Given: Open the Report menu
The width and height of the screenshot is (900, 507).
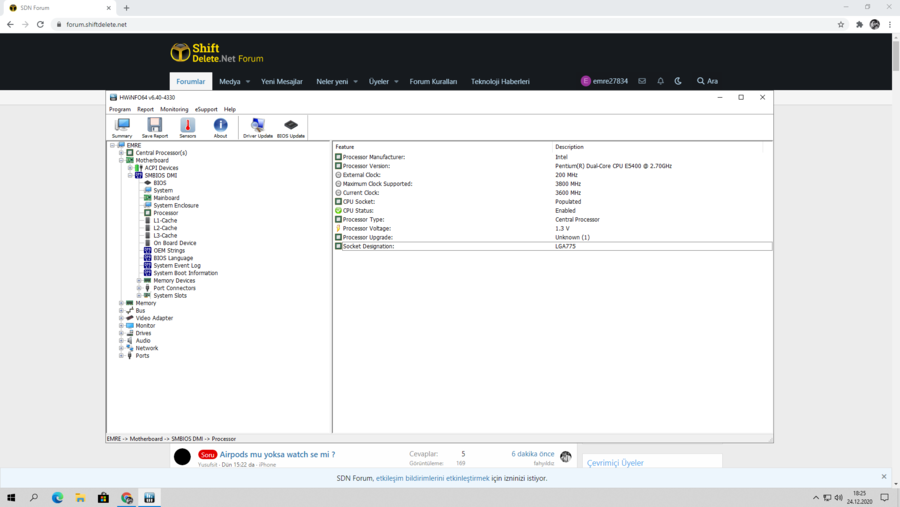Looking at the screenshot, I should tap(145, 109).
